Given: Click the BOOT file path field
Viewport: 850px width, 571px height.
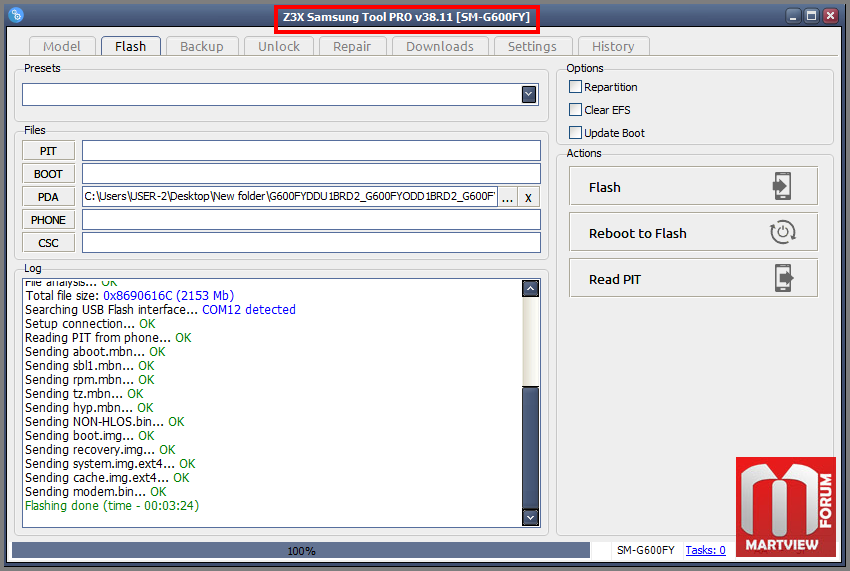Looking at the screenshot, I should coord(311,174).
